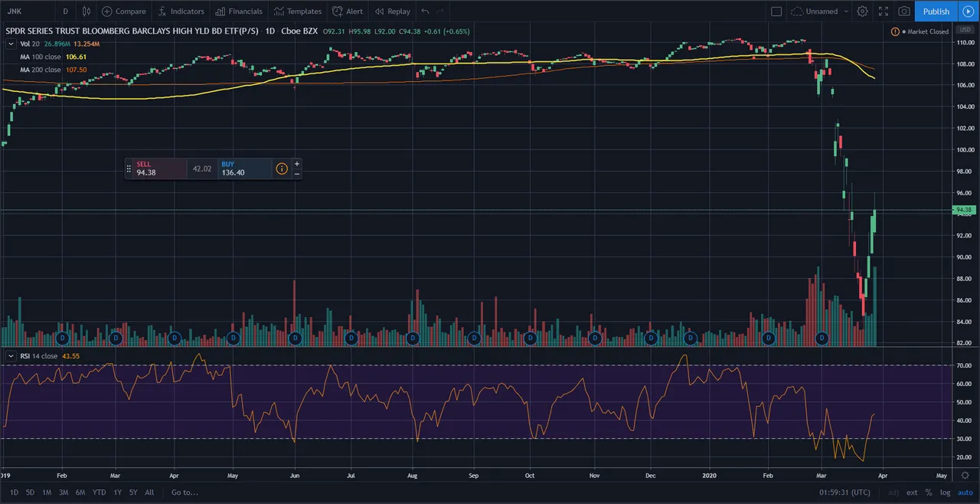Open chart settings gear
The height and width of the screenshot is (504, 980).
(863, 11)
